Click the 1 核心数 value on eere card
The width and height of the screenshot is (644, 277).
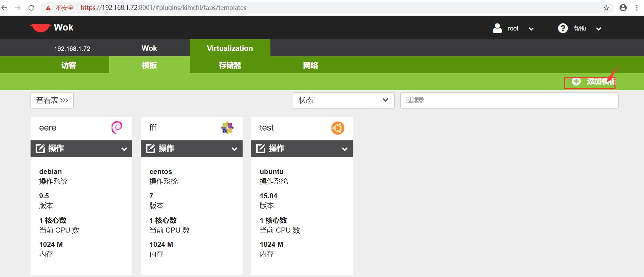click(53, 220)
